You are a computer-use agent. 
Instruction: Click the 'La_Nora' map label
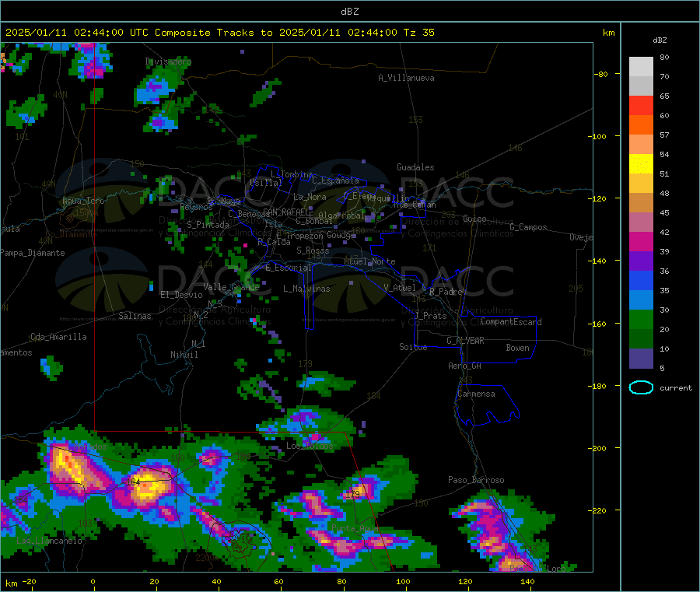click(x=310, y=197)
